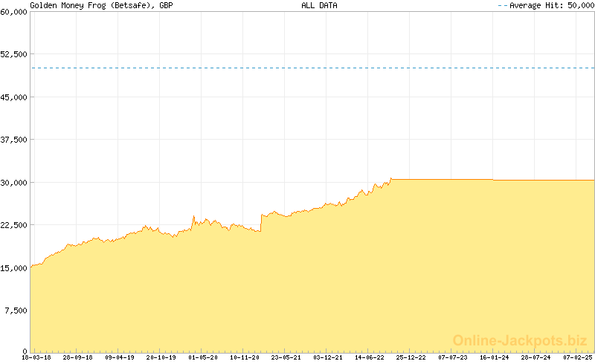Click the 'ALL DATA' label at top
This screenshot has width=595, height=364.
(319, 5)
